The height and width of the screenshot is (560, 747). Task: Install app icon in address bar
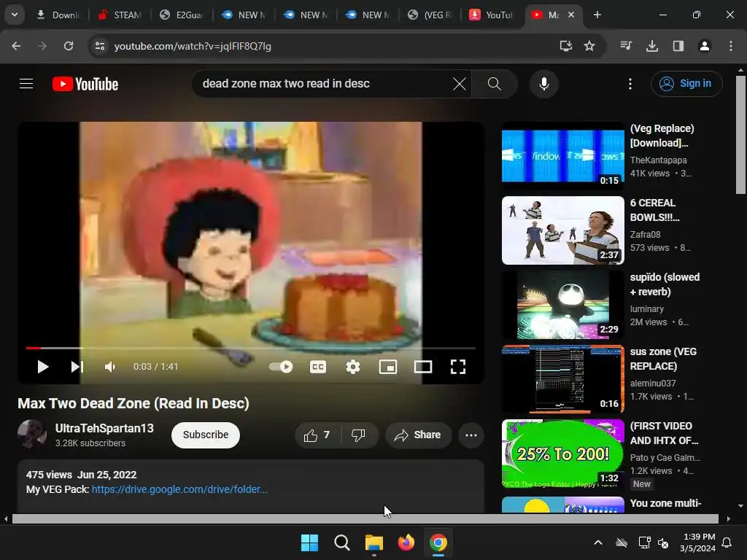tap(565, 46)
